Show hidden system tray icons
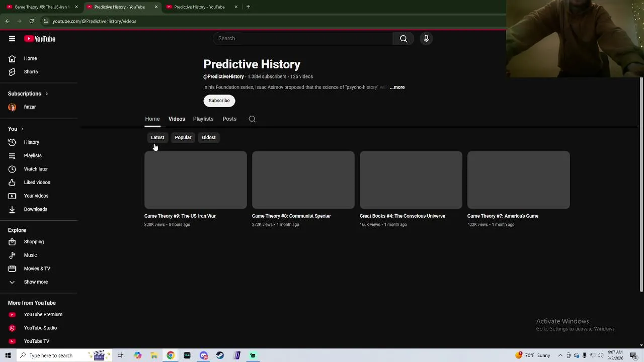Viewport: 644px width, 362px height. pyautogui.click(x=560, y=355)
